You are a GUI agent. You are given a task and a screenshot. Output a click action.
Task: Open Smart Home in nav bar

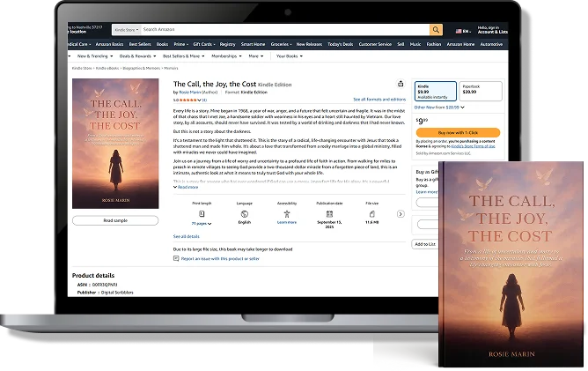pyautogui.click(x=253, y=44)
